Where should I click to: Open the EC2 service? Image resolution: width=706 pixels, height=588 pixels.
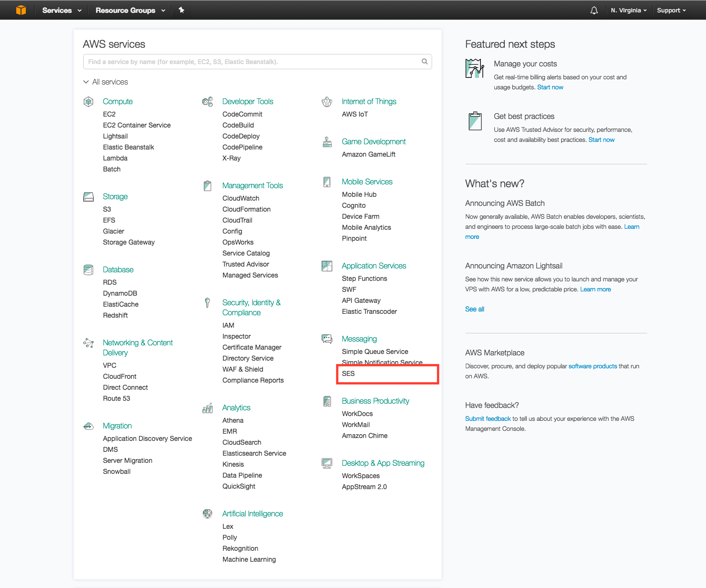pyautogui.click(x=109, y=114)
